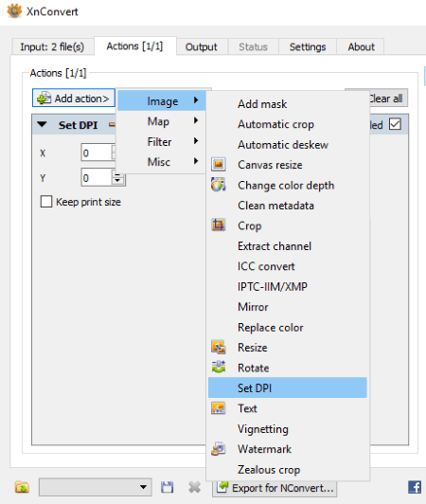Collapse the Set DPI action panel
This screenshot has width=426, height=504.
tap(42, 125)
